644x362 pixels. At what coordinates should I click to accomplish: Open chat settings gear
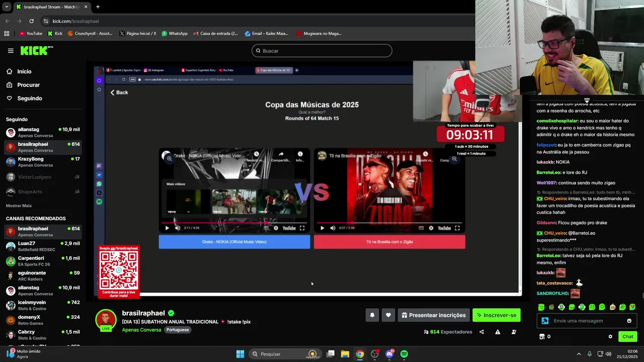click(610, 337)
